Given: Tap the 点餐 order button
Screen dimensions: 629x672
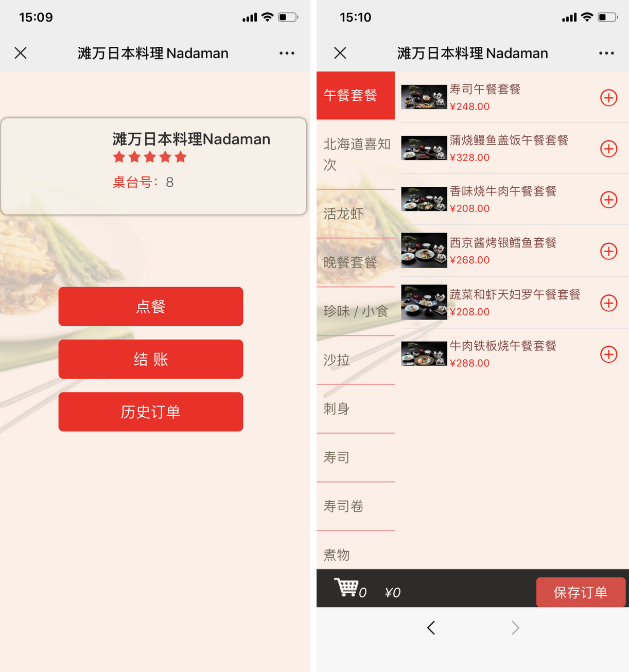Looking at the screenshot, I should [151, 307].
